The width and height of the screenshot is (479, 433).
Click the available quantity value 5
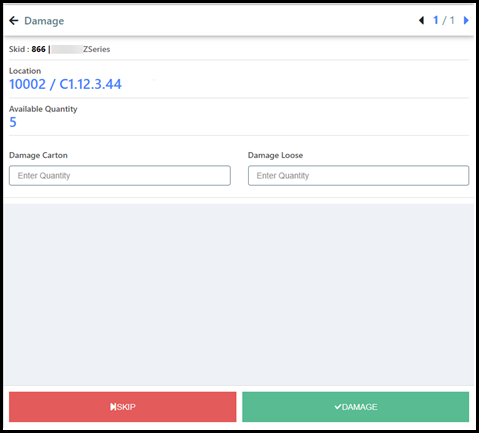[13, 122]
